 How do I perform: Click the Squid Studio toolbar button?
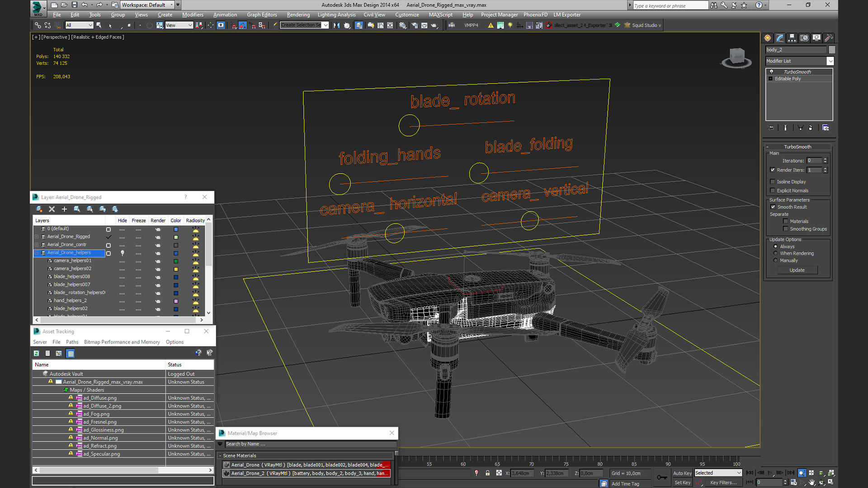click(x=643, y=25)
